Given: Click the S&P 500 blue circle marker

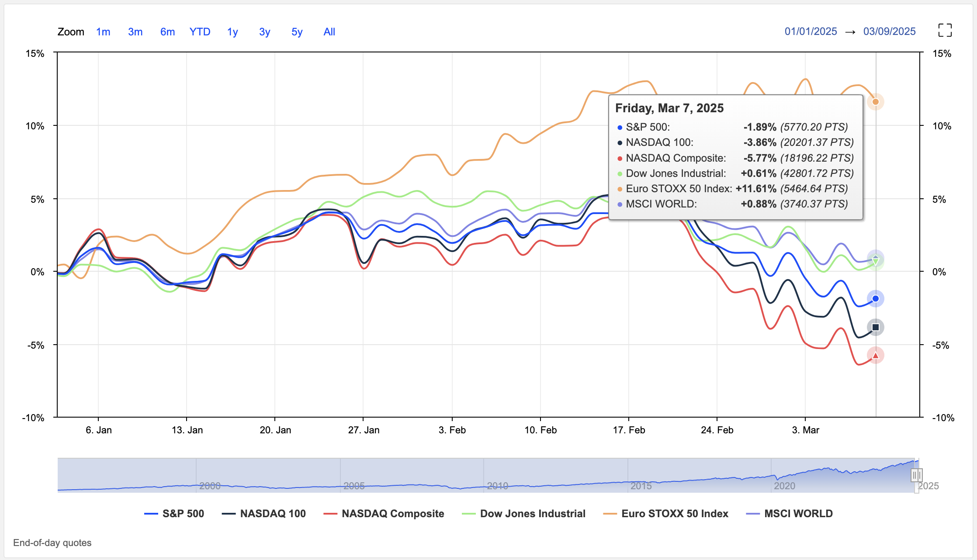Looking at the screenshot, I should (875, 299).
